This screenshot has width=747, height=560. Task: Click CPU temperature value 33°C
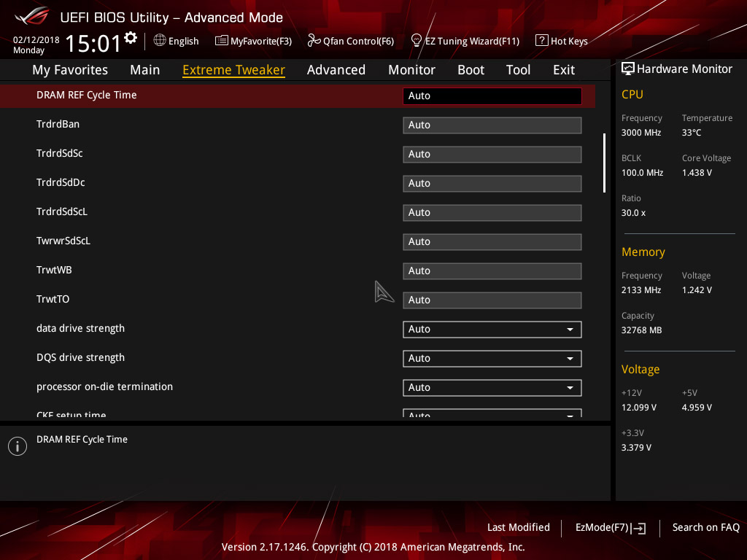(x=692, y=133)
